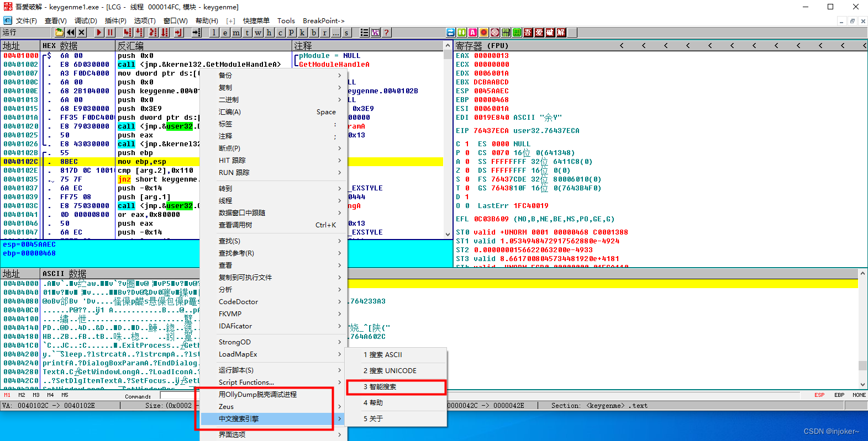Click the green binary 010 plugin icon
This screenshot has width=868, height=441.
(x=506, y=33)
